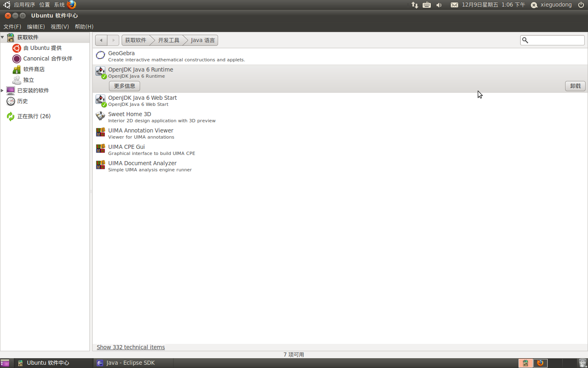Select the Sweet Home 3D entry
This screenshot has height=368, width=588.
click(x=340, y=117)
